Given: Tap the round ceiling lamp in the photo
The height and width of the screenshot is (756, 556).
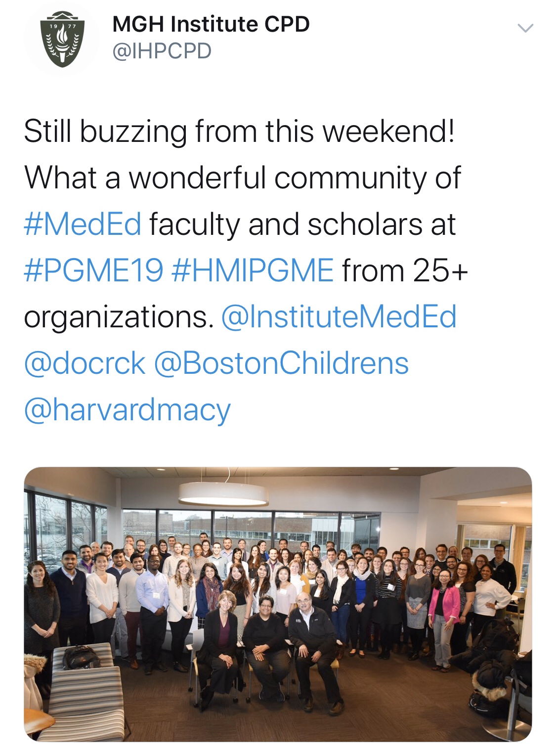Looking at the screenshot, I should [223, 493].
